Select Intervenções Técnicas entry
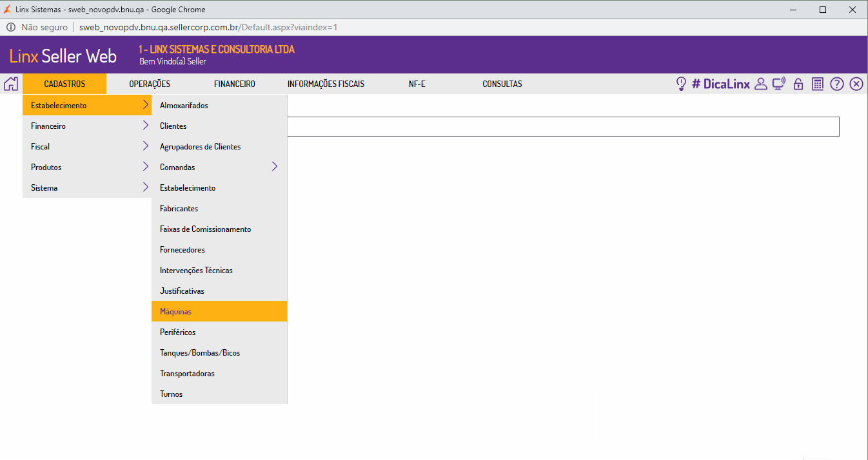The image size is (868, 460). pos(219,270)
